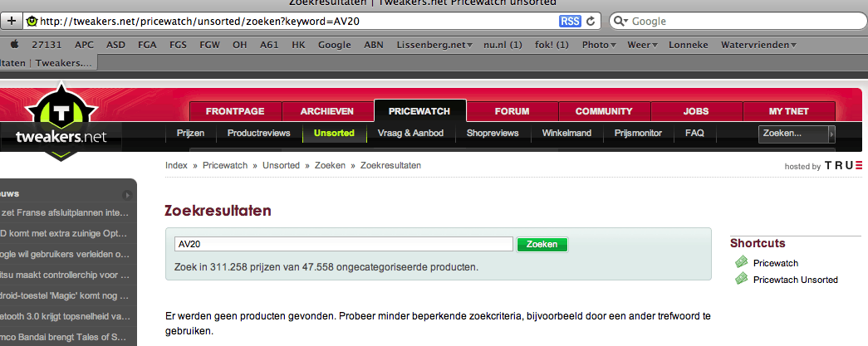Open the Pricewtach Unsorted shortcut link
This screenshot has height=346, width=868.
[796, 280]
